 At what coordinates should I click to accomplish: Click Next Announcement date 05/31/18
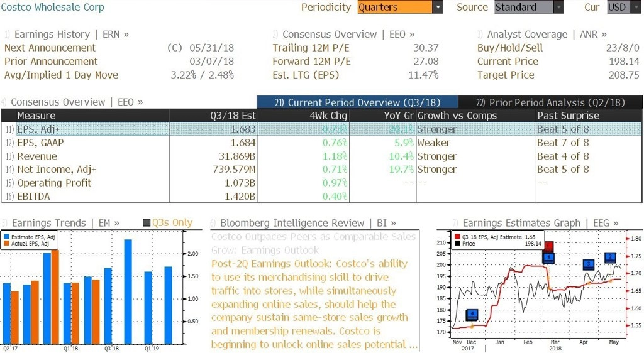pos(211,48)
